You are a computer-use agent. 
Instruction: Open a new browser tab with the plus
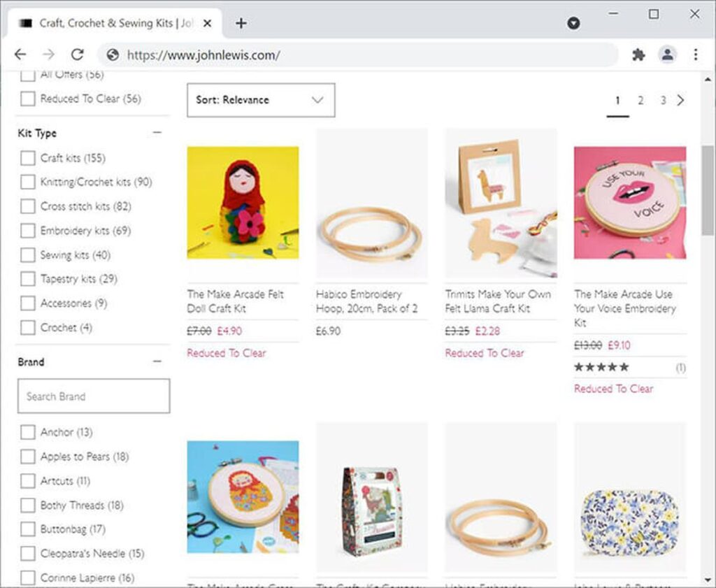coord(241,22)
